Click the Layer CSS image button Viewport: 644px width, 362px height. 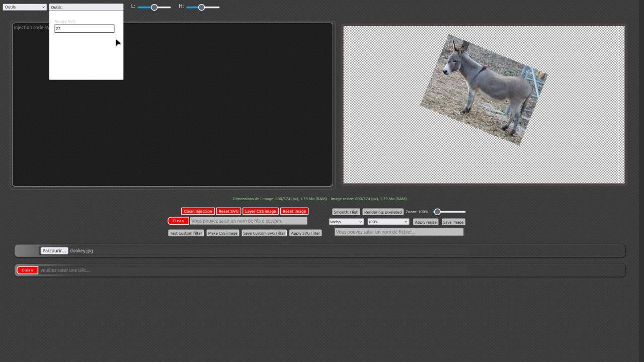[260, 211]
